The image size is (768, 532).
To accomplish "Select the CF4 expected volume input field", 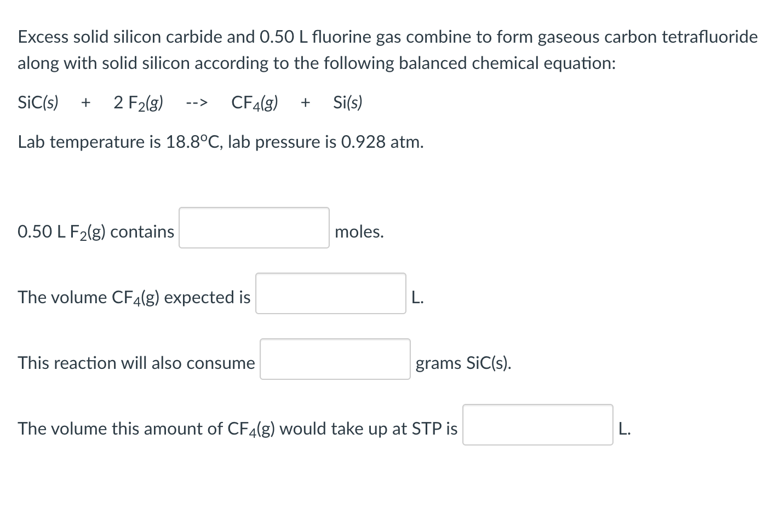I will click(x=331, y=293).
